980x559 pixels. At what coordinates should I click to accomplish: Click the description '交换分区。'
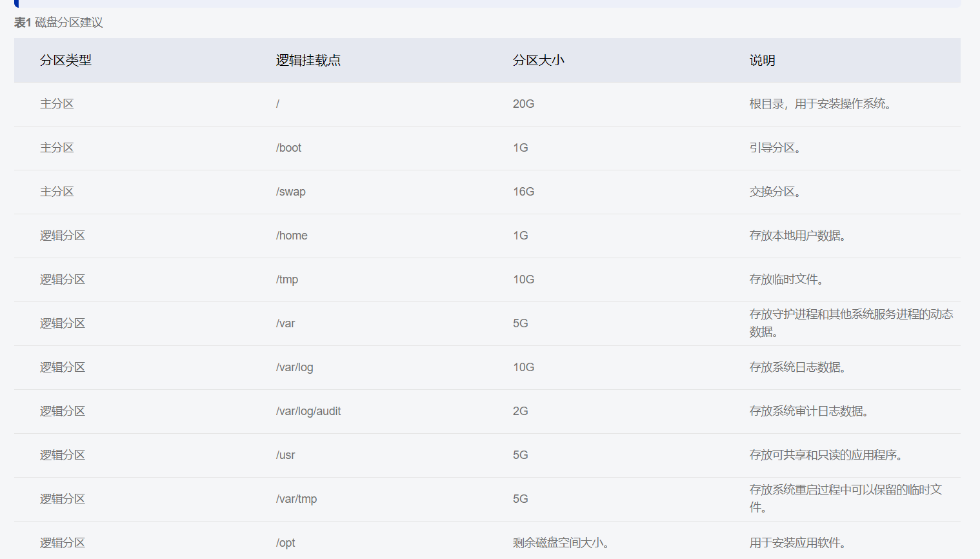(x=775, y=192)
